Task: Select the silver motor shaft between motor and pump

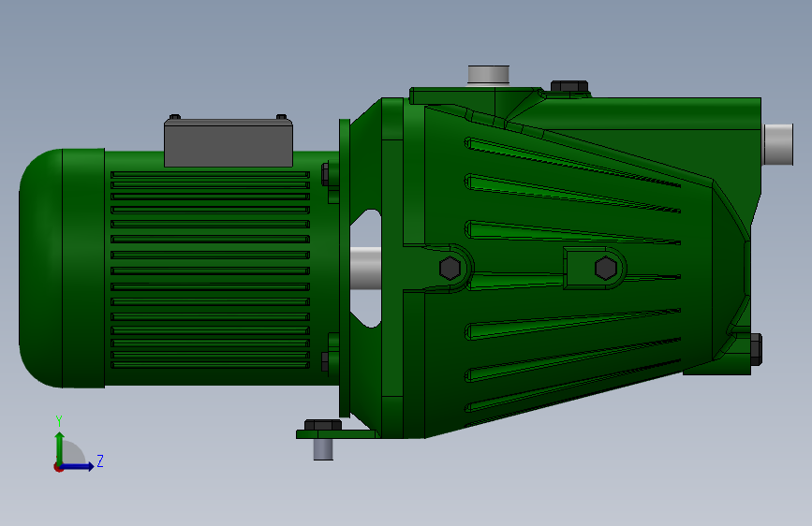Action: click(x=365, y=269)
